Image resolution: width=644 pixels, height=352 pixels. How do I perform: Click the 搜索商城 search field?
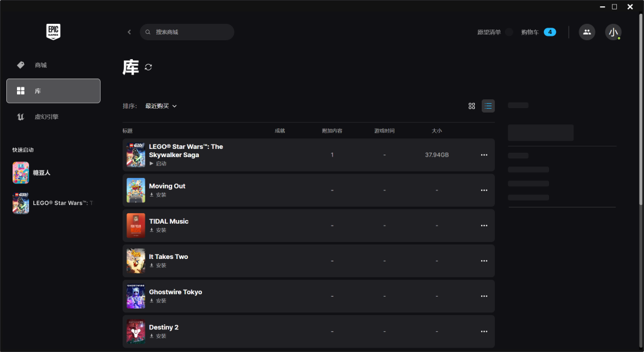pyautogui.click(x=187, y=32)
